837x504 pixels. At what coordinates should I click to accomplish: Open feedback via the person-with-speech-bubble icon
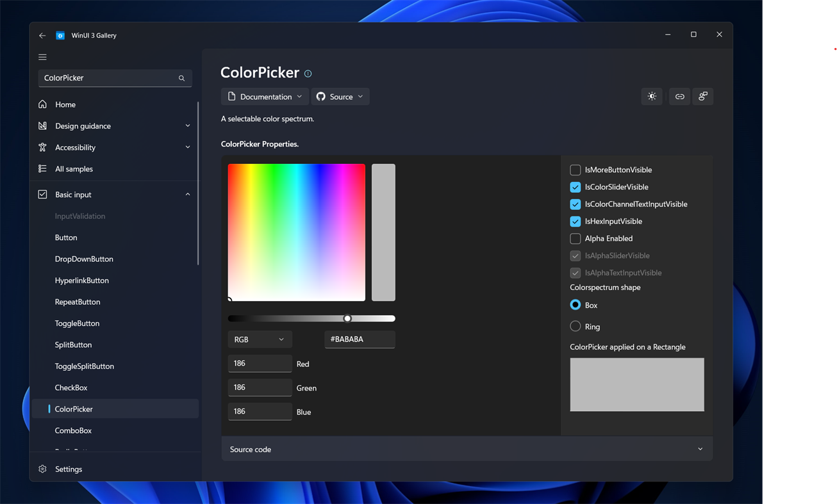point(703,96)
